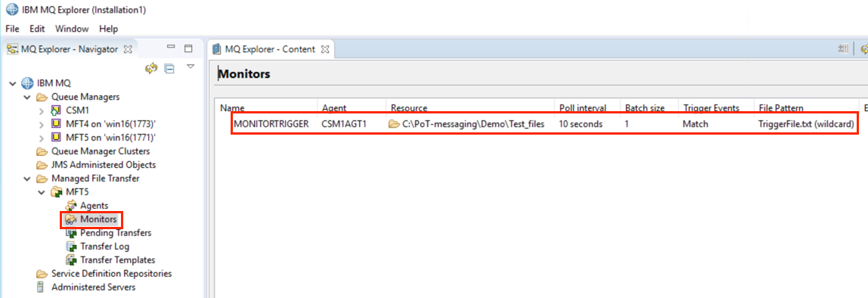Click the Managed File Transfer folder icon
The image size is (868, 298).
click(42, 179)
